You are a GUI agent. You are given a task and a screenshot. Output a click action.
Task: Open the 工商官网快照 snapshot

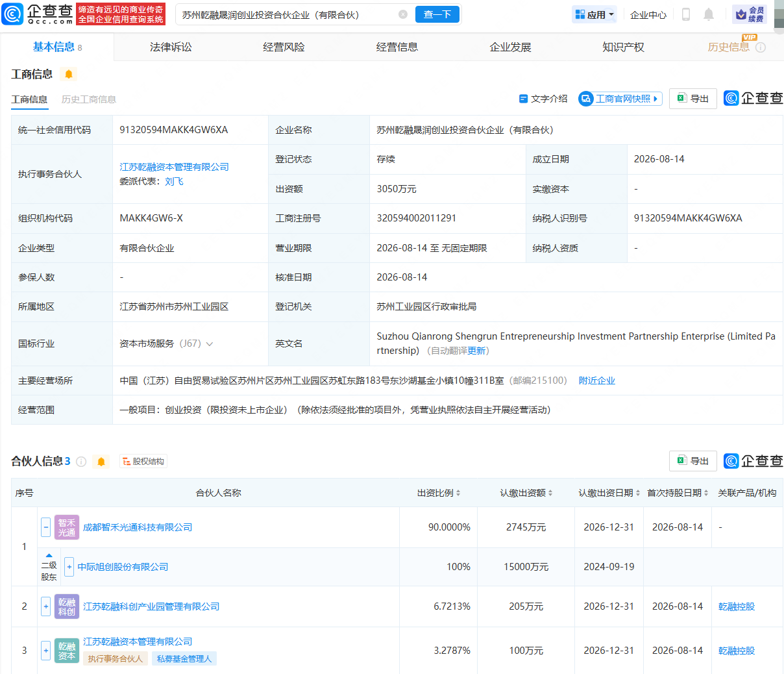620,99
